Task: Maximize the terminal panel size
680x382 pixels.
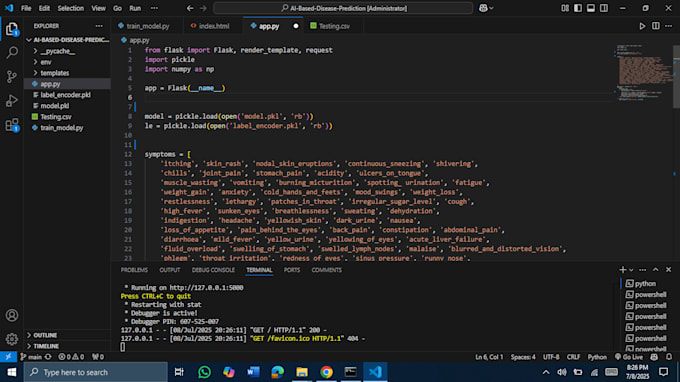Action: 656,270
